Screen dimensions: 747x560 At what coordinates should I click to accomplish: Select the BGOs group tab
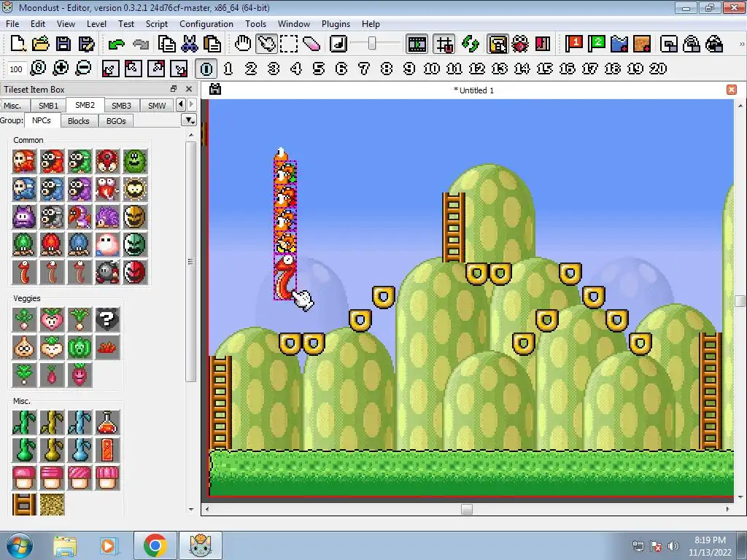[116, 121]
